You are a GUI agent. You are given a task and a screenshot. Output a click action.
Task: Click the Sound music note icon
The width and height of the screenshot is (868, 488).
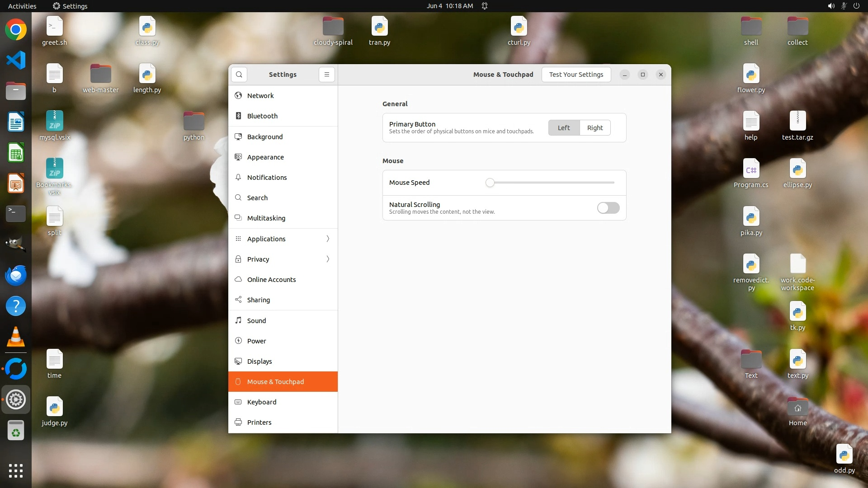click(238, 321)
